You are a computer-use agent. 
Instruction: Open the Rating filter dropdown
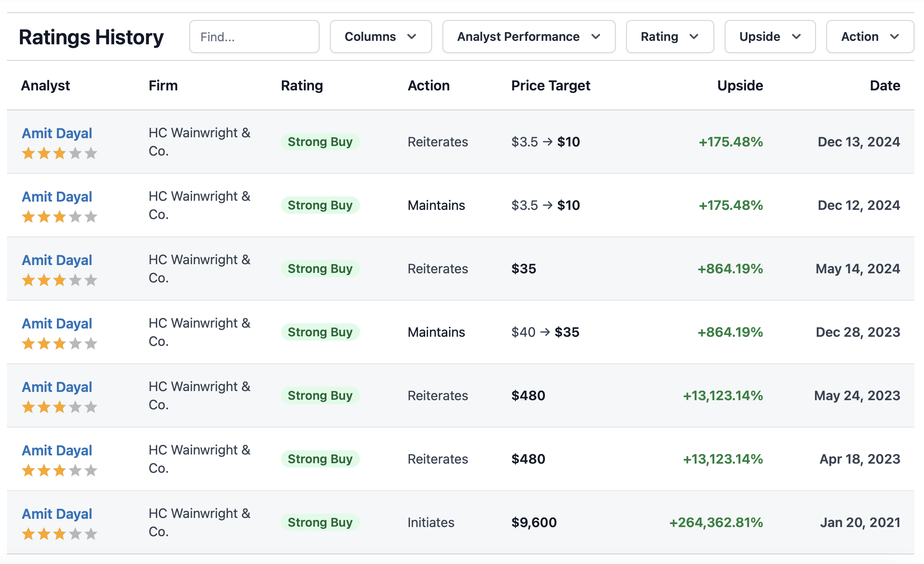(670, 37)
